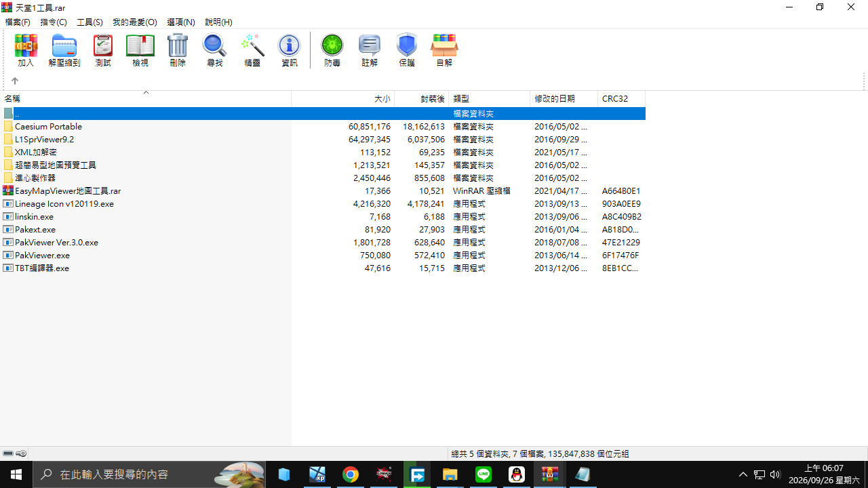Click CRC32 value 47E21229
The height and width of the screenshot is (488, 868).
coord(621,242)
